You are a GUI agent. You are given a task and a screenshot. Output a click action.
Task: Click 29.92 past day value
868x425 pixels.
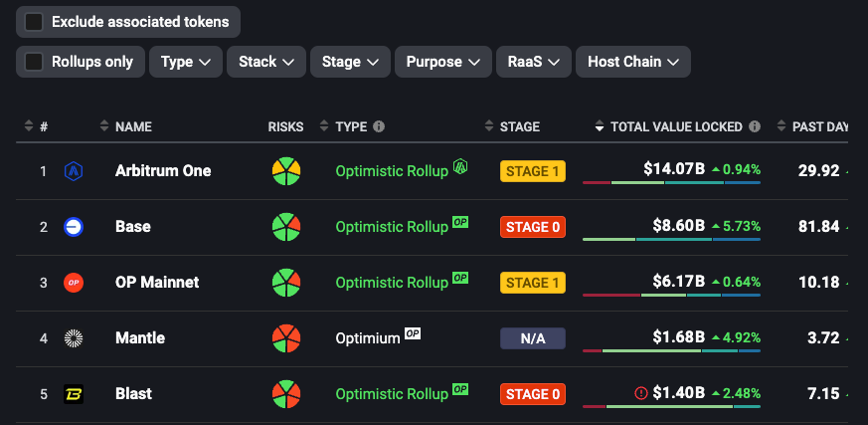point(818,170)
